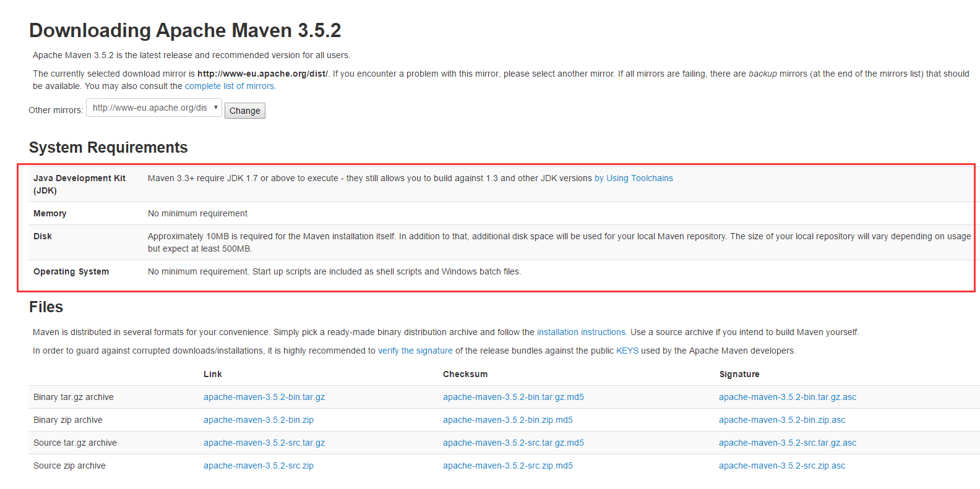Click the Signature column header

(739, 374)
